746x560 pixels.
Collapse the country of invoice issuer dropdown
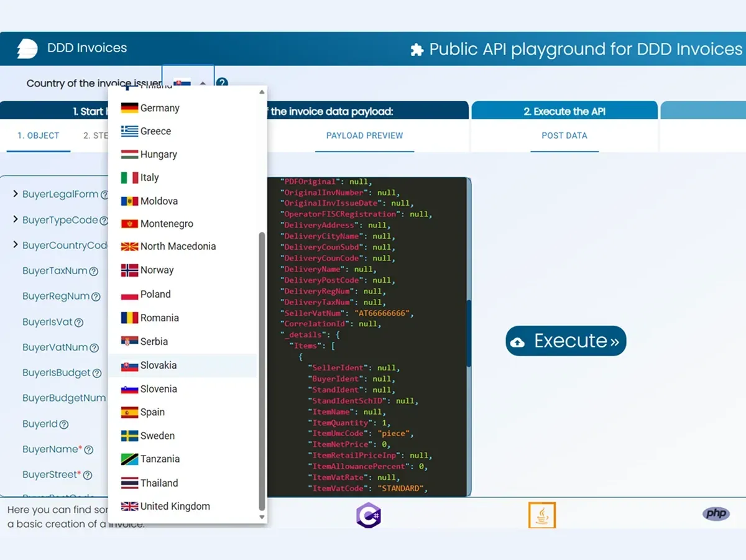(x=203, y=83)
